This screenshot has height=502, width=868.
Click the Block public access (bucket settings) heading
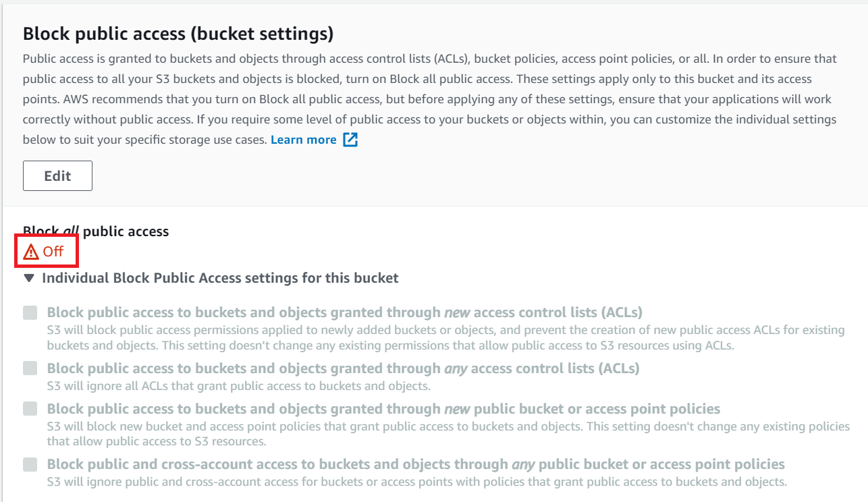[x=178, y=33]
